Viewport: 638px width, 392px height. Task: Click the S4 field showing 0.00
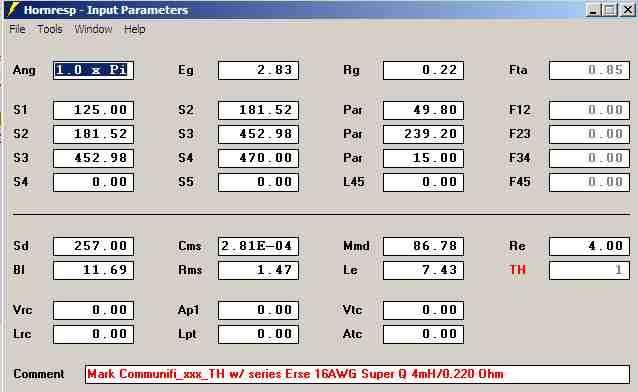[x=93, y=182]
